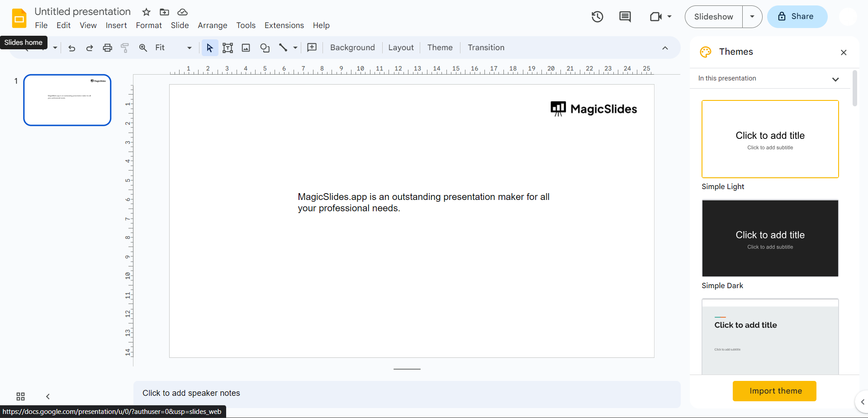Image resolution: width=868 pixels, height=418 pixels.
Task: Open the Extensions menu
Action: 284,25
